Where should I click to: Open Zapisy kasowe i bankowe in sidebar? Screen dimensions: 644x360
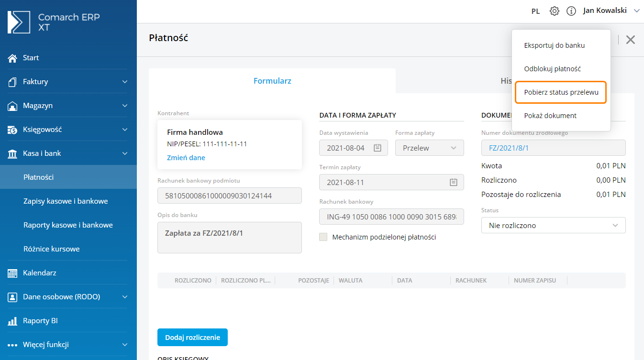point(66,201)
